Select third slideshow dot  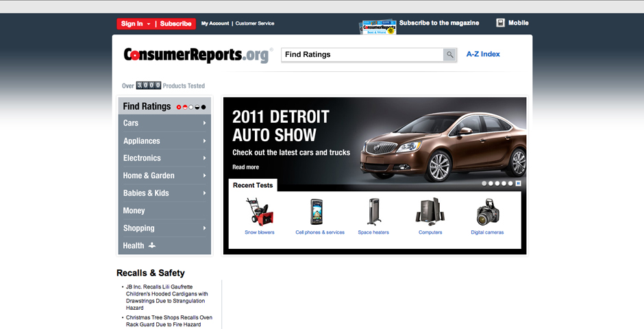[497, 183]
